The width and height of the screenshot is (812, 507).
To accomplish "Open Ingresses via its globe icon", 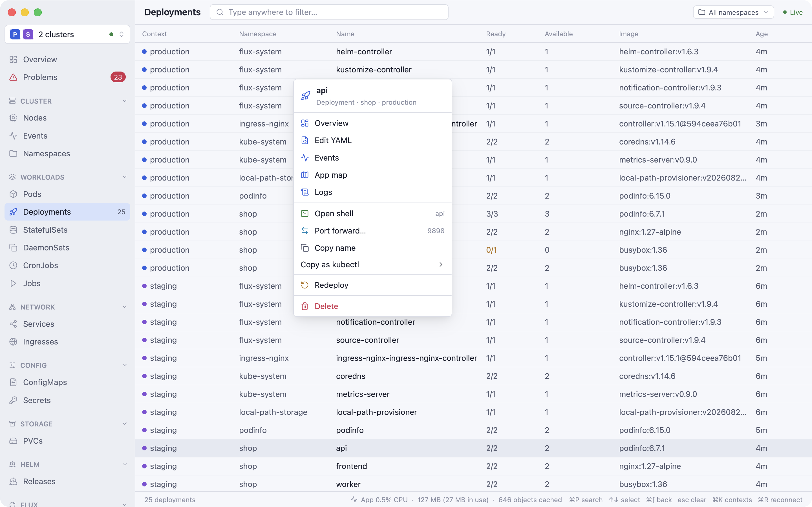I will point(13,342).
